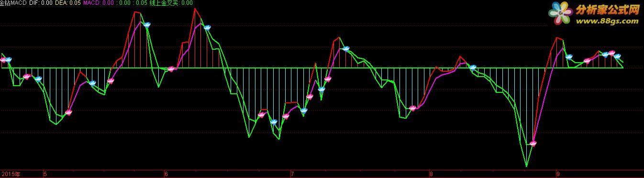
Task: Click the blue diamond on zero line after August
Action: coord(473,67)
